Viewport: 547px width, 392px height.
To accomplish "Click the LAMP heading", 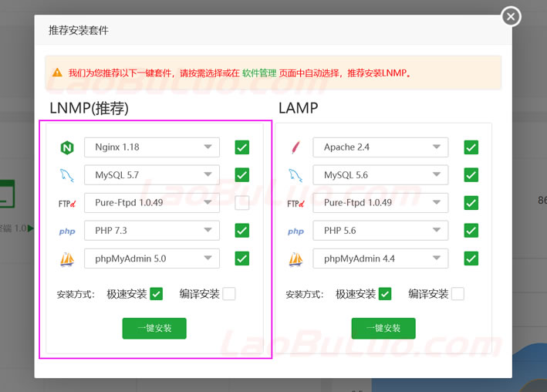I will 299,108.
